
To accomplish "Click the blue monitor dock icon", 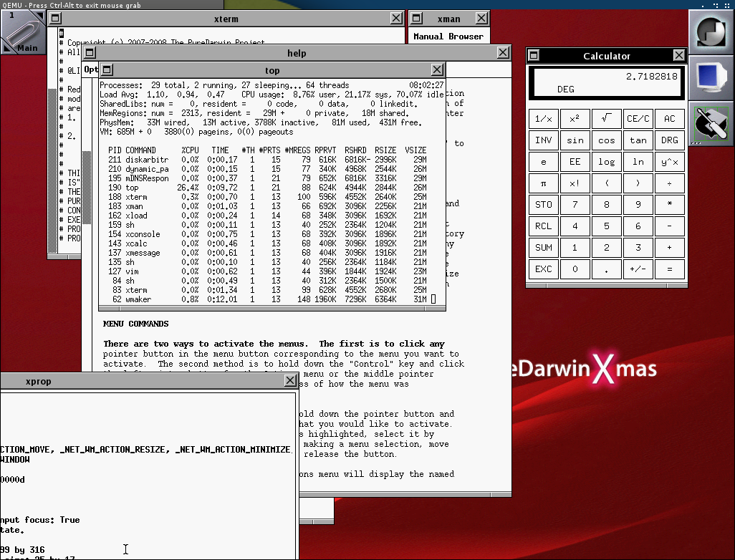I will 711,77.
